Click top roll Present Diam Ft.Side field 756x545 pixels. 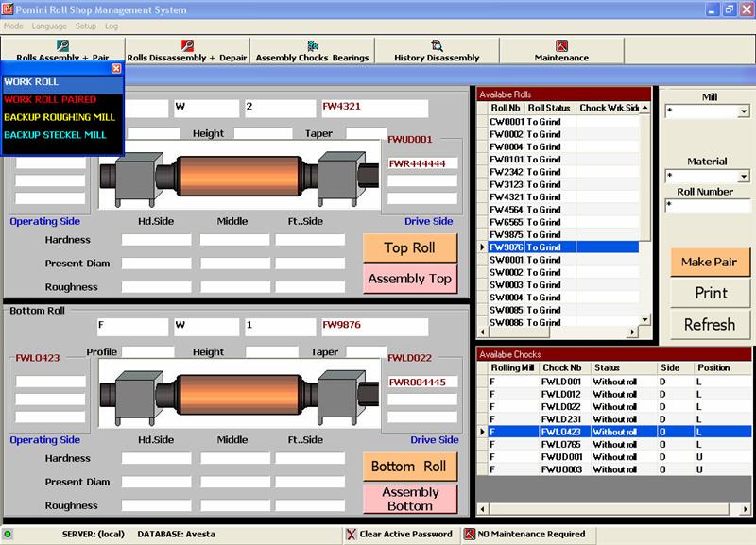[x=310, y=264]
